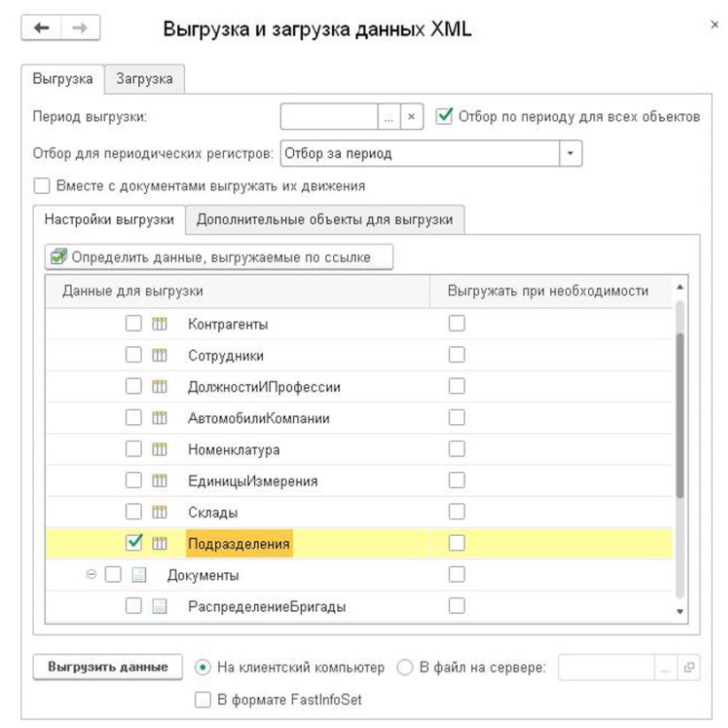728x728 pixels.
Task: Click the table icon beside Номенклатура
Action: coord(159,450)
